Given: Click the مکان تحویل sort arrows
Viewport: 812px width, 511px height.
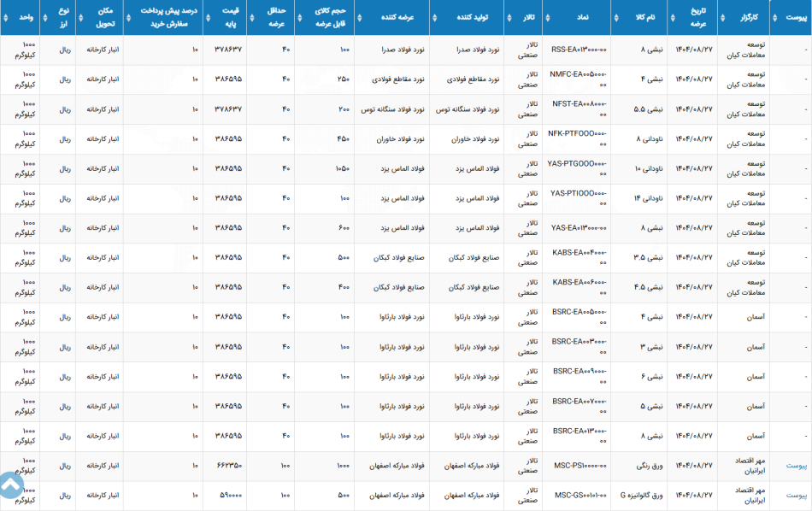Looking at the screenshot, I should [81, 18].
